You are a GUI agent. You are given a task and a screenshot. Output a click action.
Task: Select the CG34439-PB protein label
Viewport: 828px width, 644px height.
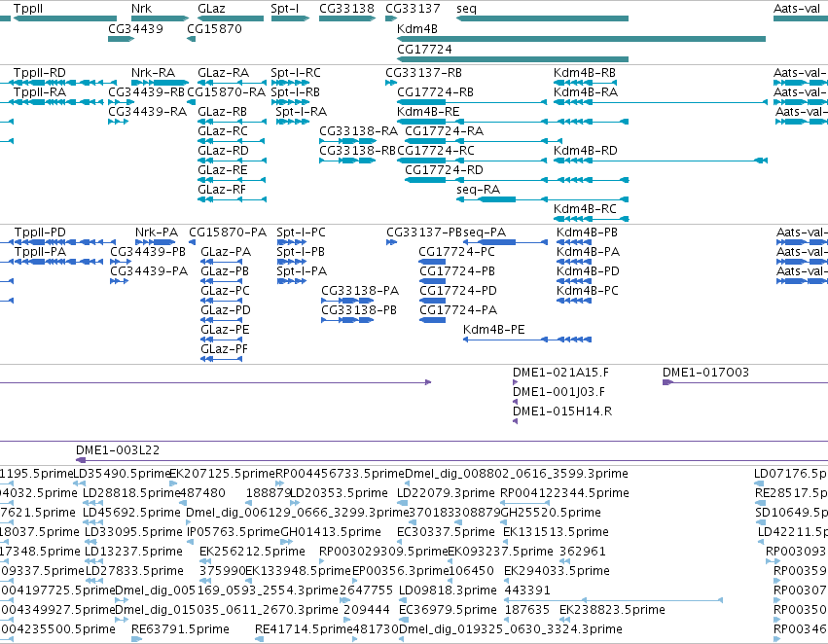click(148, 252)
